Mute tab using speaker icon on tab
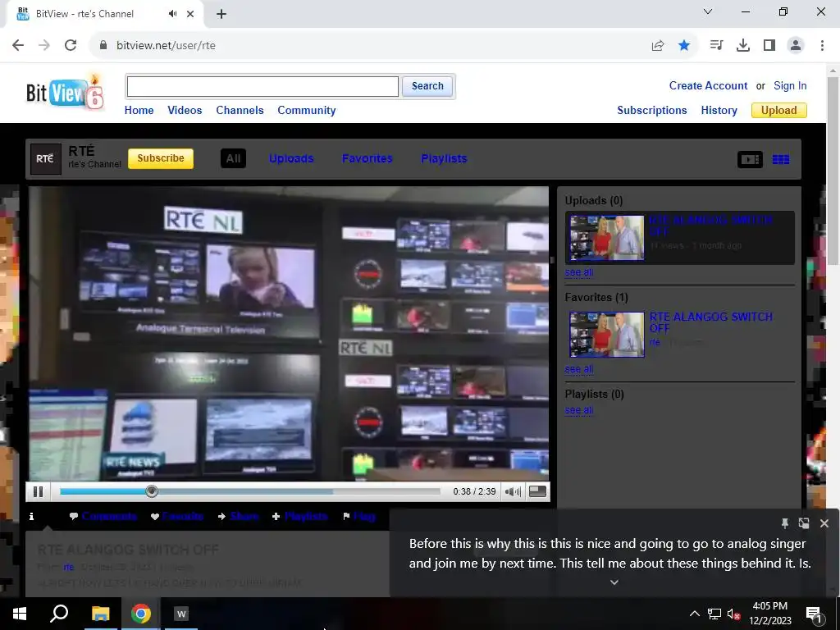This screenshot has height=630, width=840. click(x=172, y=14)
